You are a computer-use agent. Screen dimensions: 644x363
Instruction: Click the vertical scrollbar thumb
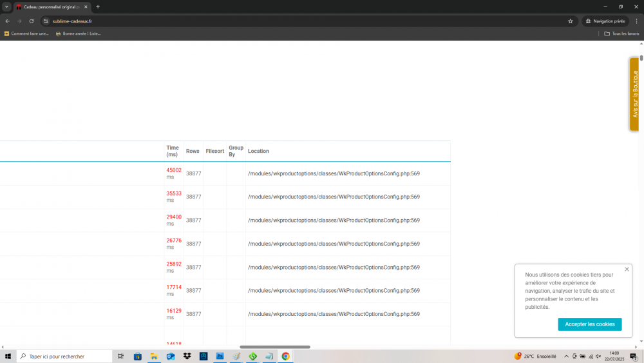coord(641,58)
